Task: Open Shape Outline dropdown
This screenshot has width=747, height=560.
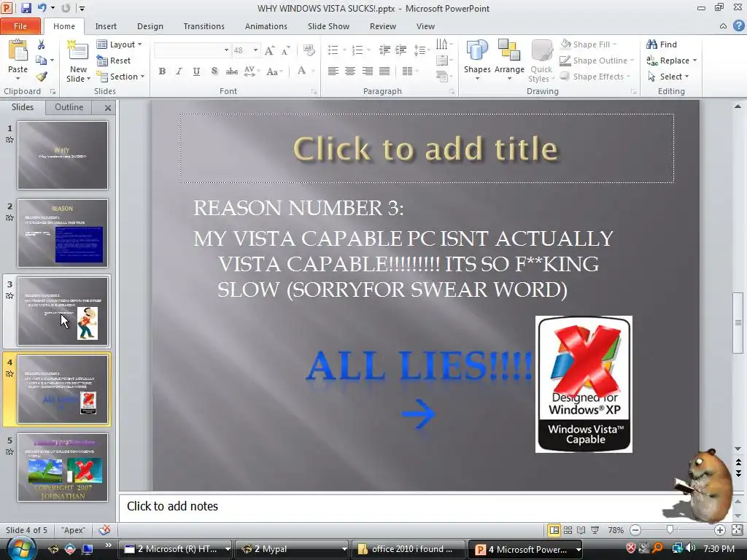Action: coord(597,61)
